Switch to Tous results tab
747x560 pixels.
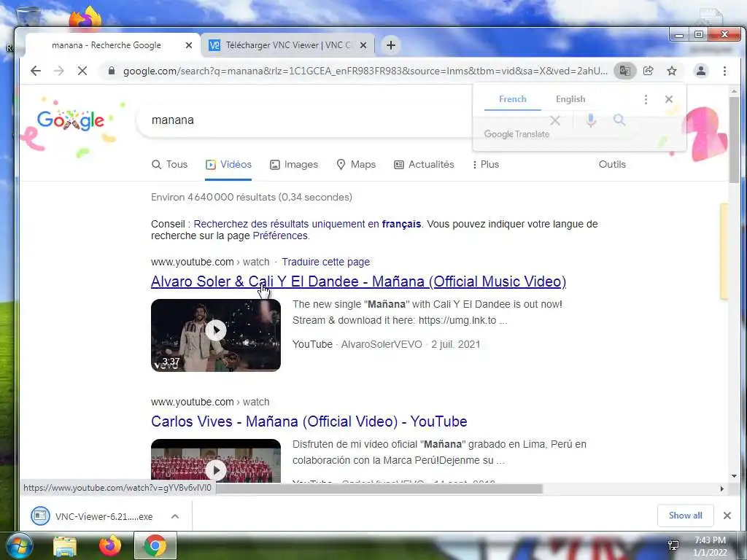(x=169, y=164)
